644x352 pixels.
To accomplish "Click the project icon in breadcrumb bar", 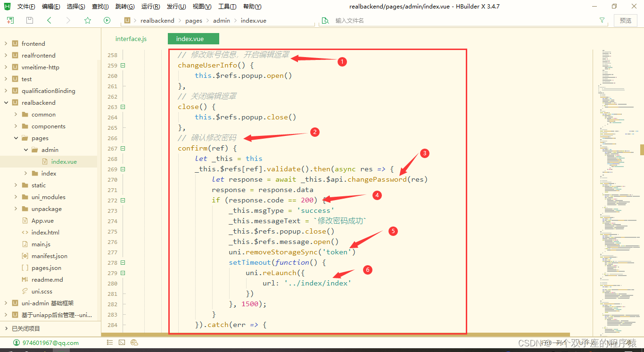I will coord(127,20).
